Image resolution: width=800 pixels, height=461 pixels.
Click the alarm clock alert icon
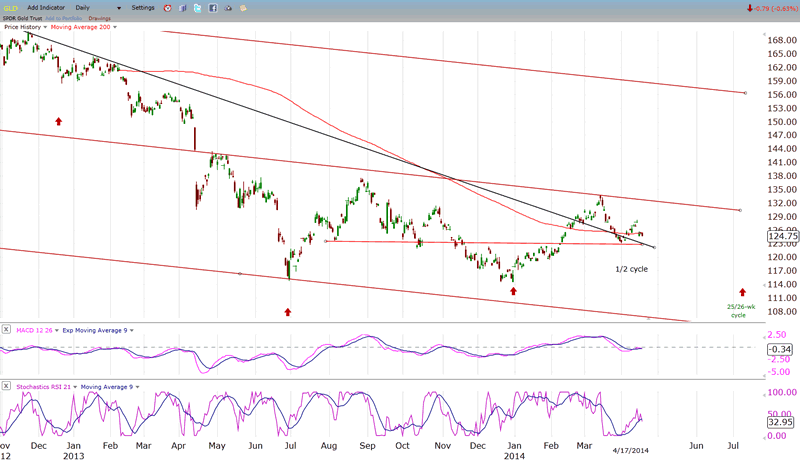pyautogui.click(x=167, y=8)
